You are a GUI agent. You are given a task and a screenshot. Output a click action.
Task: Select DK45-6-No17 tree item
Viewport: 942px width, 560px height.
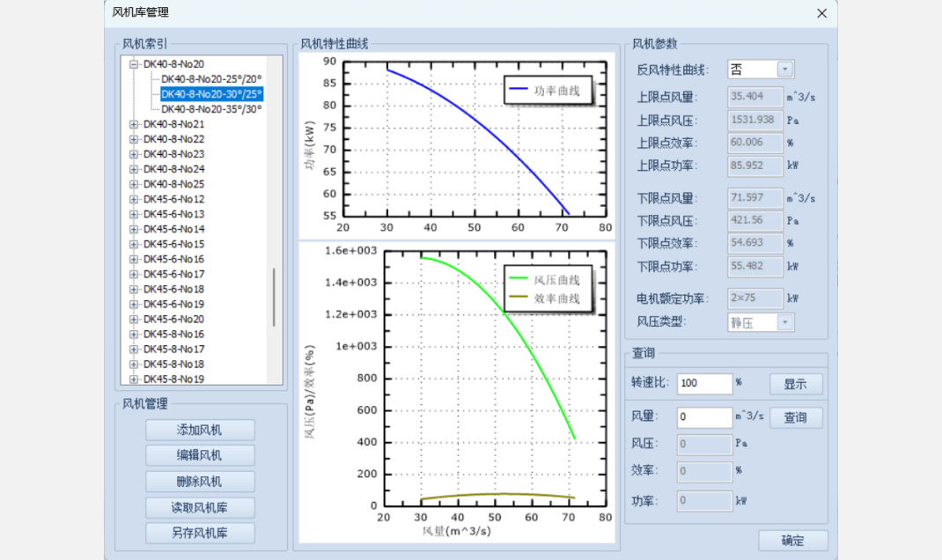point(173,274)
